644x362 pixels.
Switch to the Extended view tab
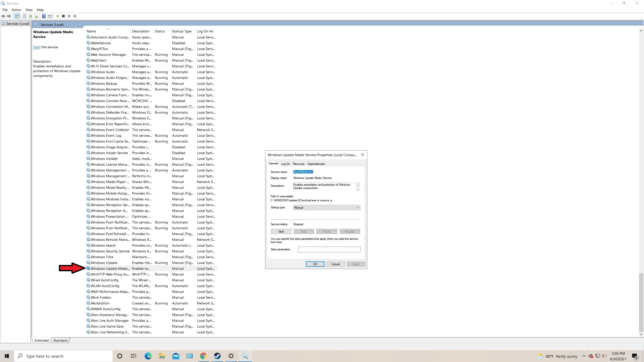[42, 340]
